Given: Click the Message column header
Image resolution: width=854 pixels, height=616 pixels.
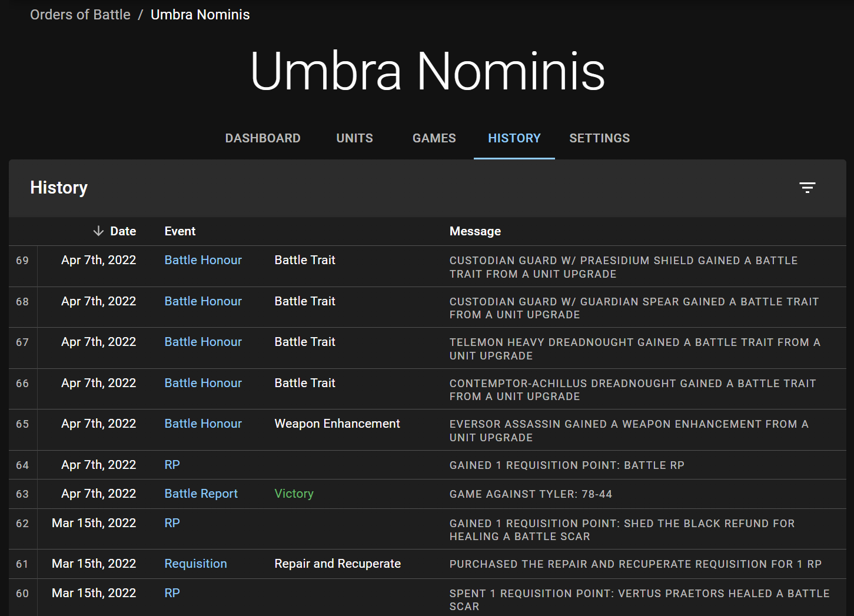Looking at the screenshot, I should 475,231.
